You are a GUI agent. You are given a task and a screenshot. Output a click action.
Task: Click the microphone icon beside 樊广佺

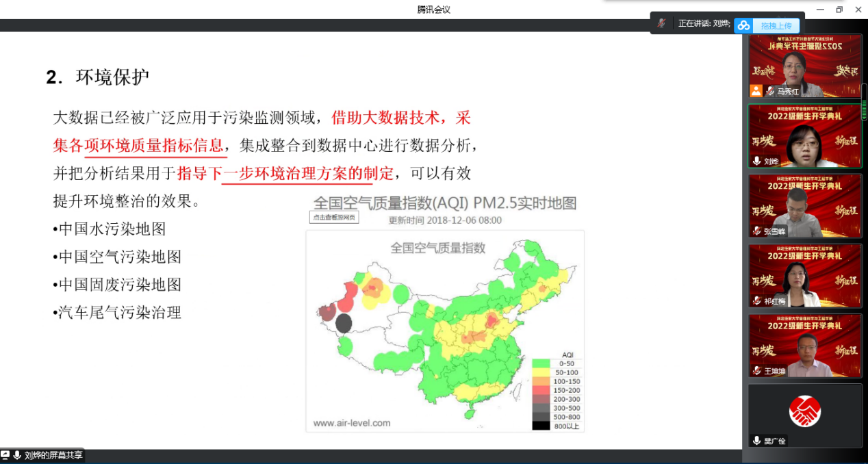point(756,441)
